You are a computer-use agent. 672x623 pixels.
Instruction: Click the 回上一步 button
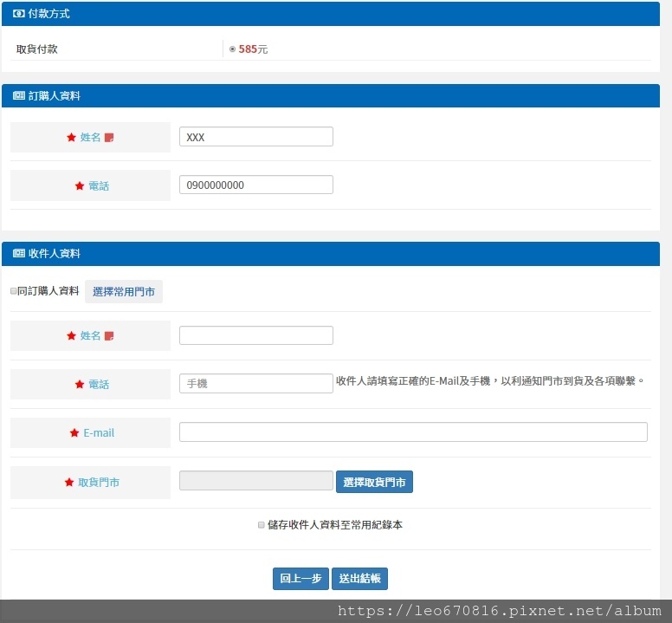(300, 579)
